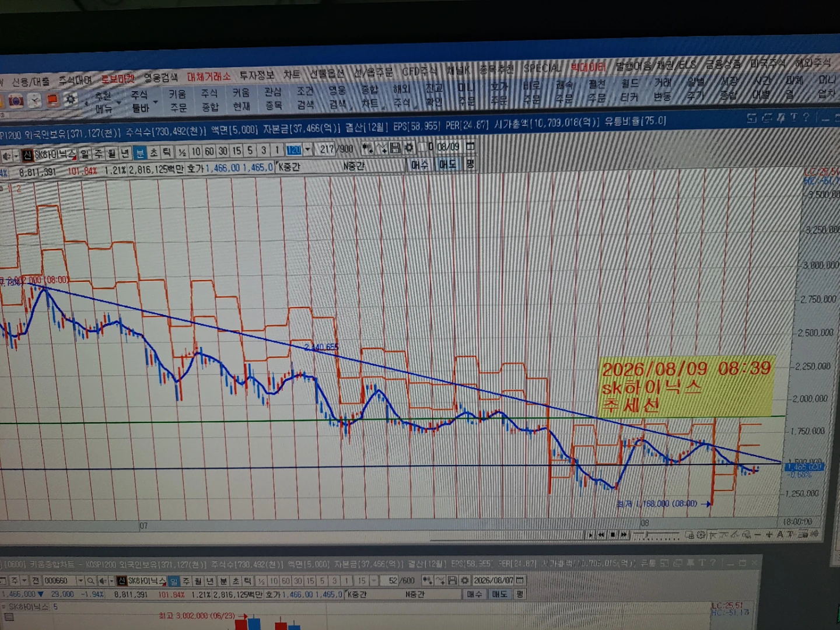The image size is (840, 630).
Task: Click the pin icon in title bar
Action: (x=780, y=117)
